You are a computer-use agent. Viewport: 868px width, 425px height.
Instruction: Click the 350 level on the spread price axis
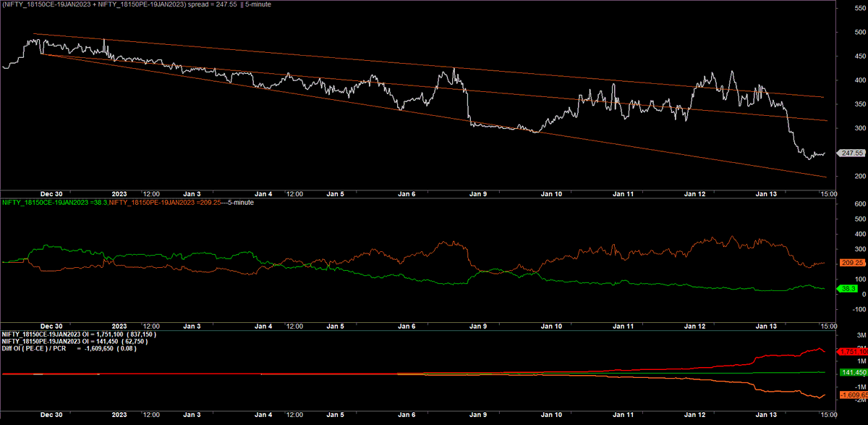tap(860, 105)
